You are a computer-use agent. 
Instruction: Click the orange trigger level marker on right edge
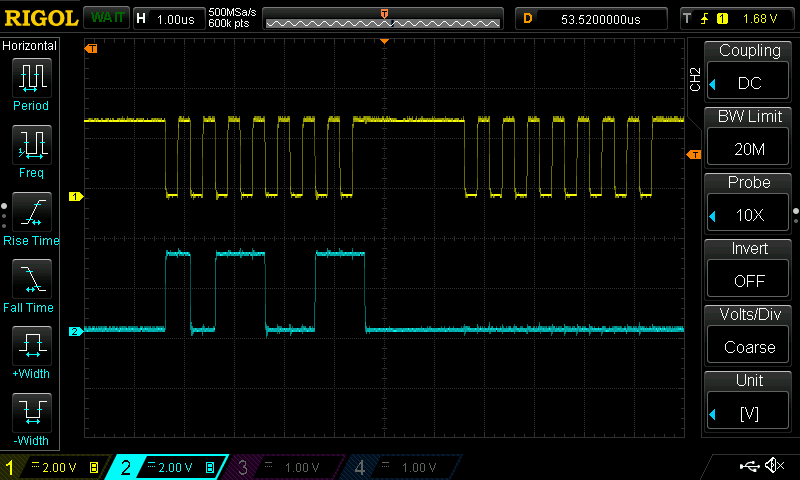694,155
